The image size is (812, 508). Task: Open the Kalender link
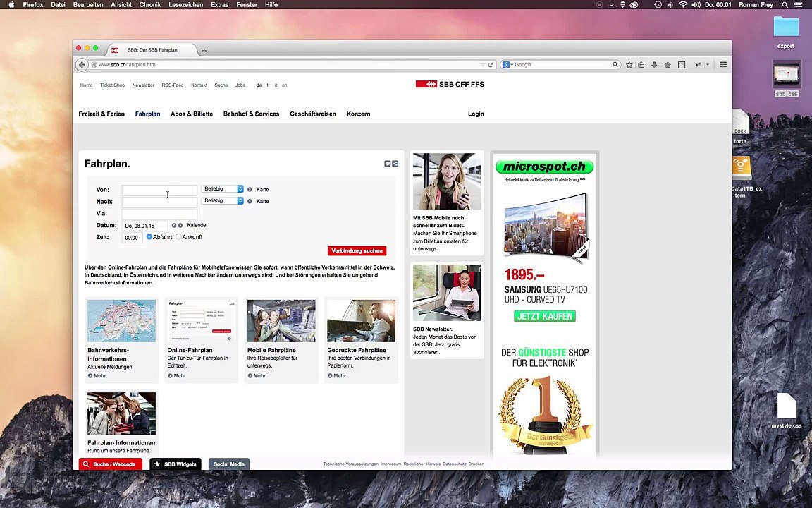click(x=197, y=226)
